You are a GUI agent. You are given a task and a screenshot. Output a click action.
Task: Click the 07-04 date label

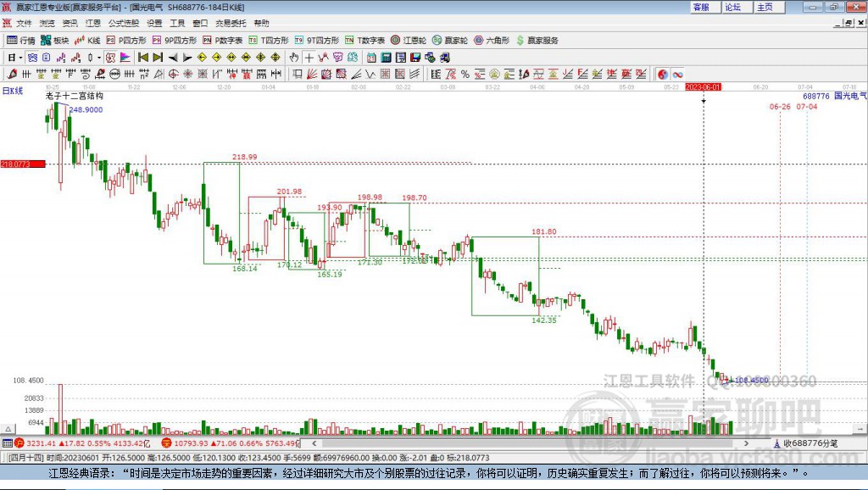tap(807, 106)
